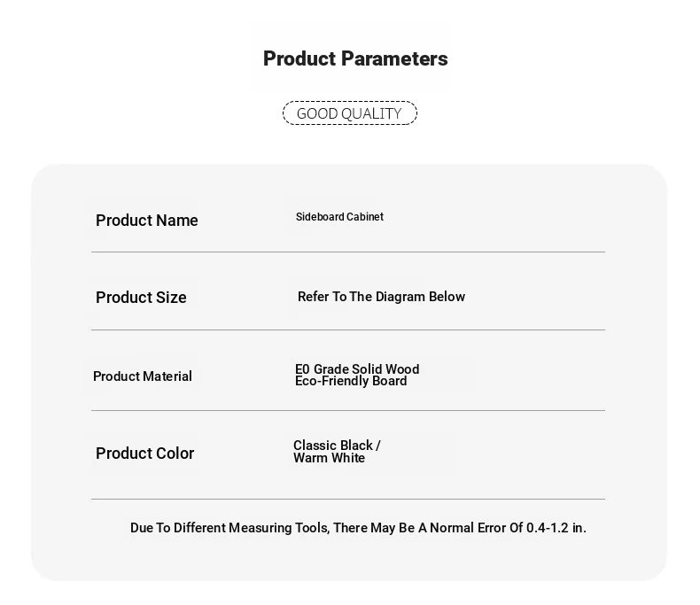Select the Product Name label
Viewport: 700px width, 605px height.
point(147,220)
